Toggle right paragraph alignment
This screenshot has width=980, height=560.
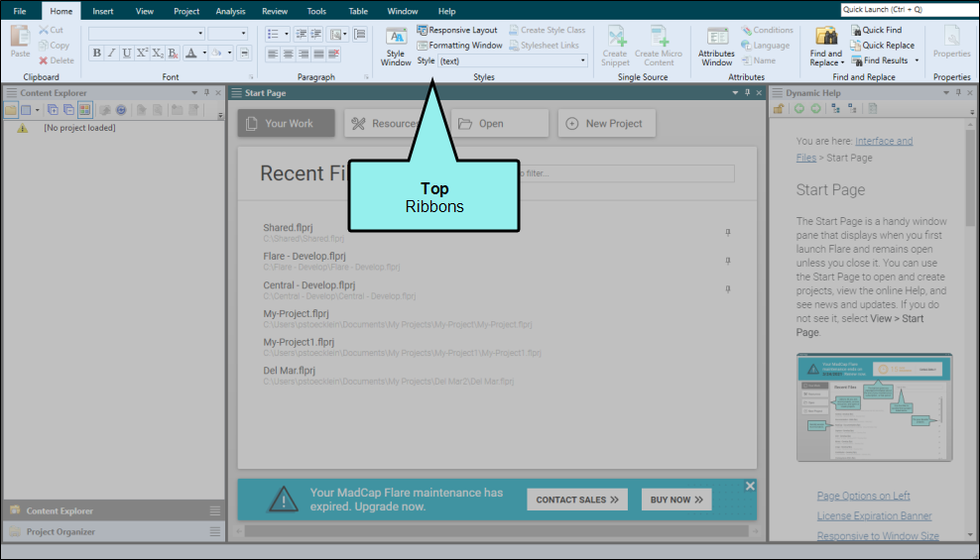304,55
